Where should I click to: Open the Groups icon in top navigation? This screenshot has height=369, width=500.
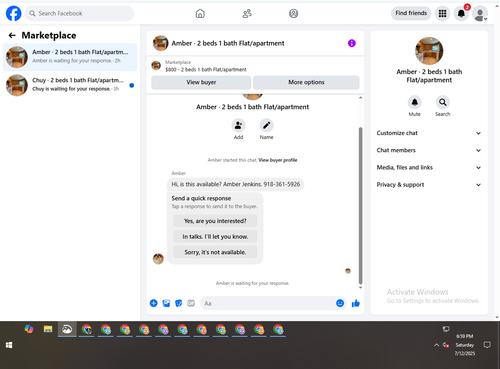click(x=293, y=13)
